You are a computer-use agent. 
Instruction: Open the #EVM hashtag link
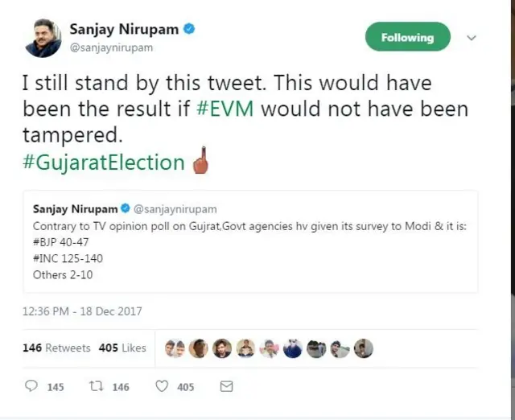(225, 109)
